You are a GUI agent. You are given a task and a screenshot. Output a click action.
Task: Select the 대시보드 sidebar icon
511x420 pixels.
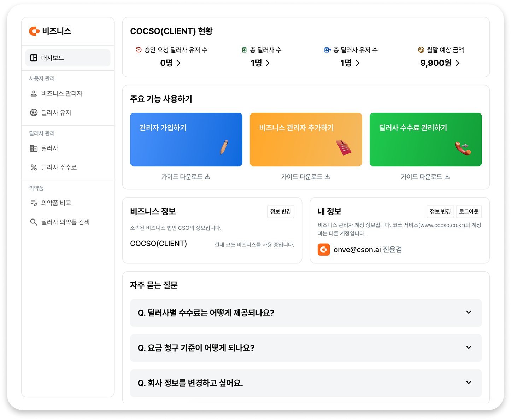(34, 58)
